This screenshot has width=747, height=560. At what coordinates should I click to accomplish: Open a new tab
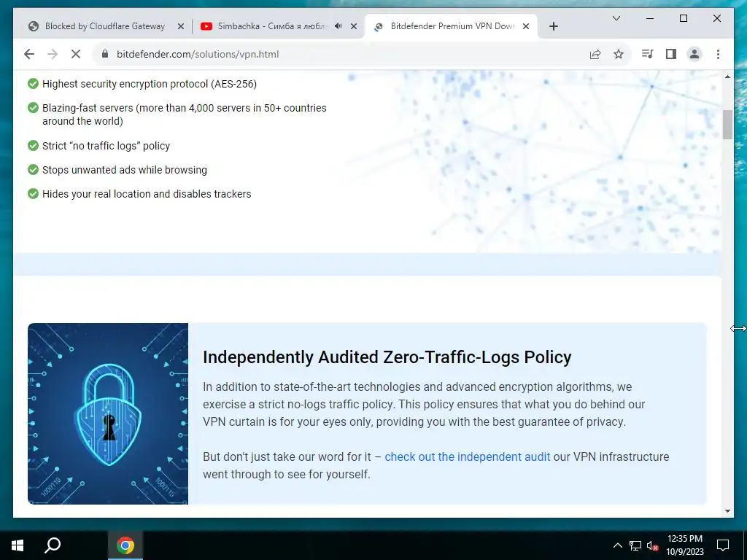pos(553,27)
